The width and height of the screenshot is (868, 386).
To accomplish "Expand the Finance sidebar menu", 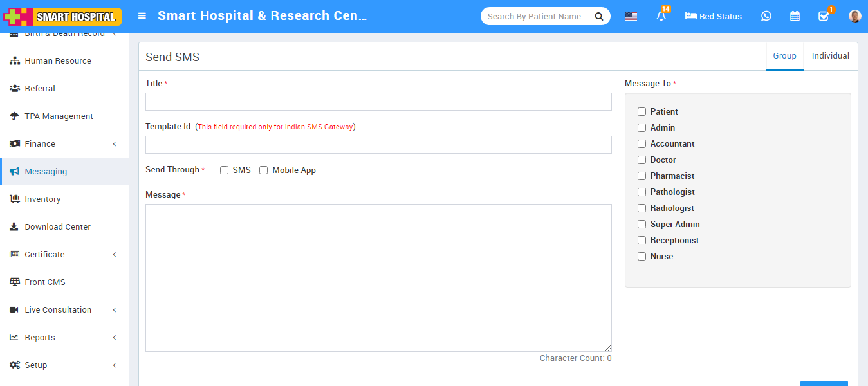I will tap(64, 144).
